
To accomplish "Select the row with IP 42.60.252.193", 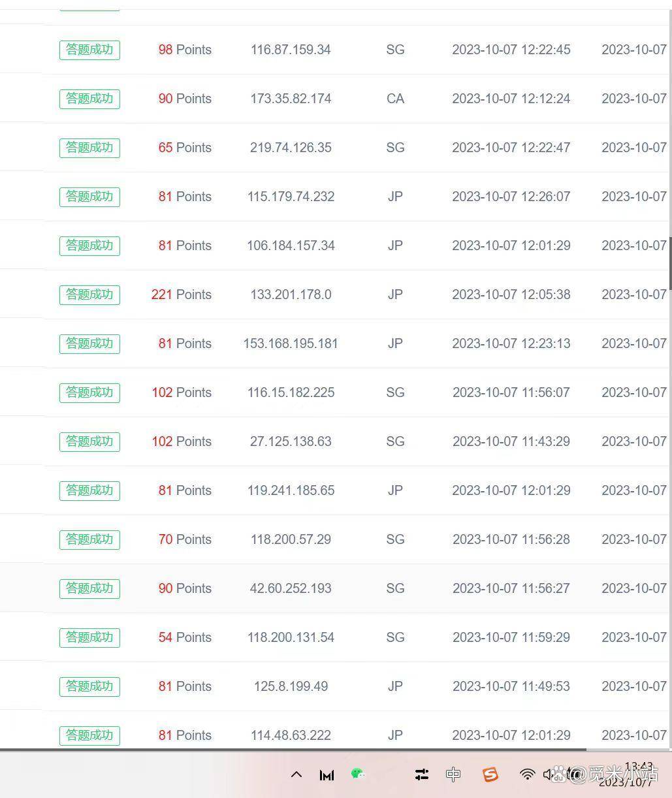I will [x=291, y=588].
